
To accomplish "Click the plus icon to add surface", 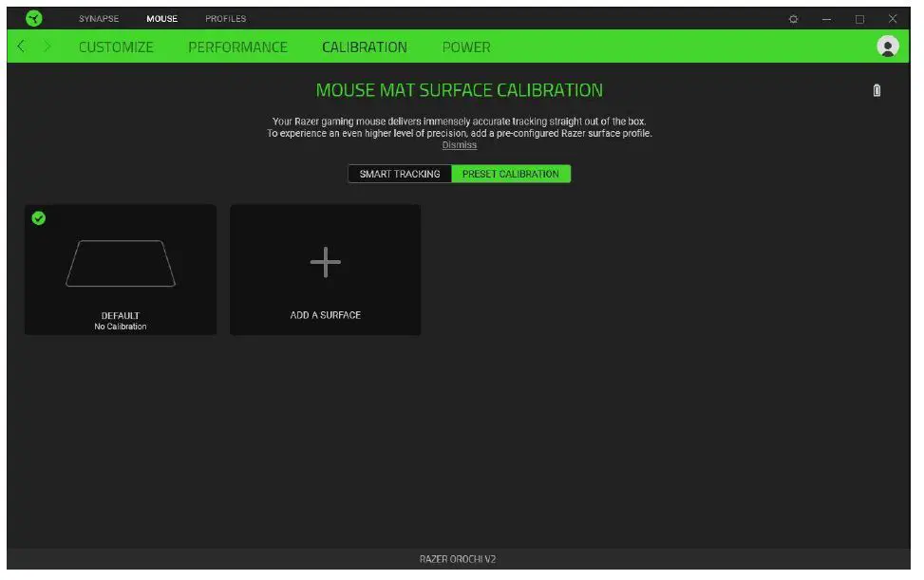I will click(x=328, y=264).
